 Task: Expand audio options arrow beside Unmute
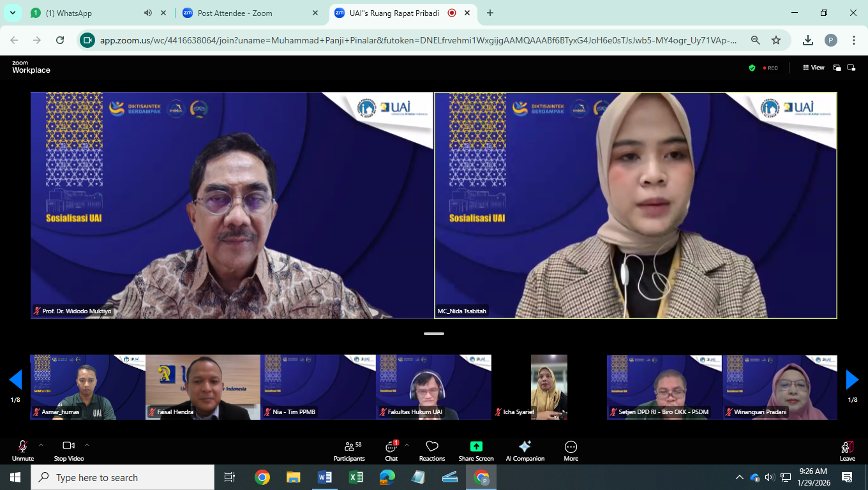(x=41, y=445)
